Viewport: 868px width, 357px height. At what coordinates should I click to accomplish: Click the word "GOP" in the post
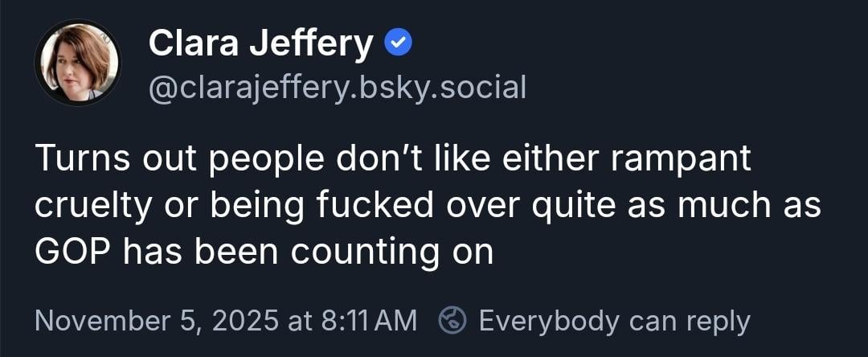[72, 252]
